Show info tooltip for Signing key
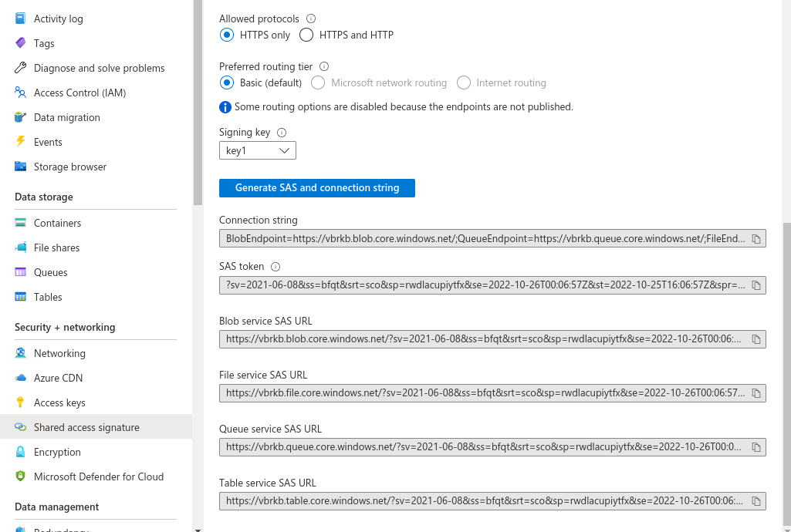The height and width of the screenshot is (532, 791). pyautogui.click(x=282, y=133)
